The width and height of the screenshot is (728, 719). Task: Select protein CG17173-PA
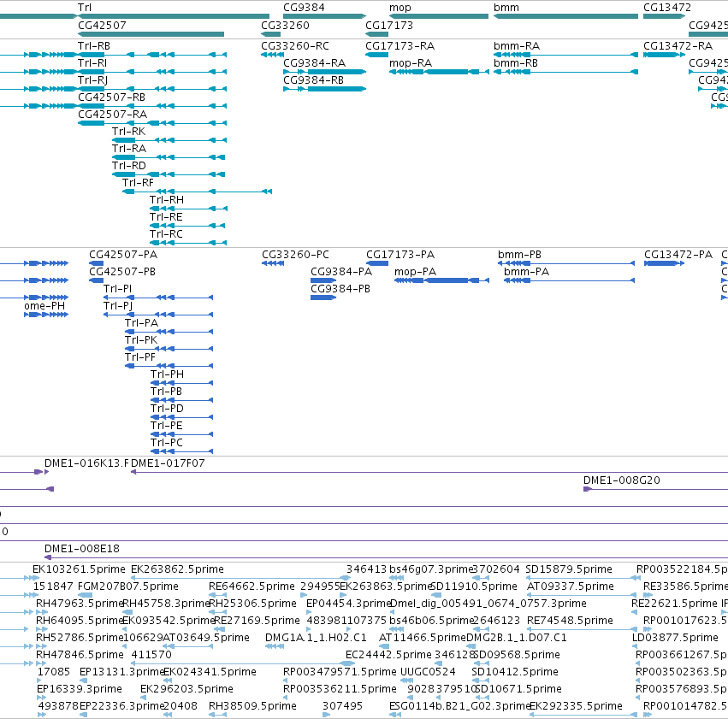coord(400,255)
